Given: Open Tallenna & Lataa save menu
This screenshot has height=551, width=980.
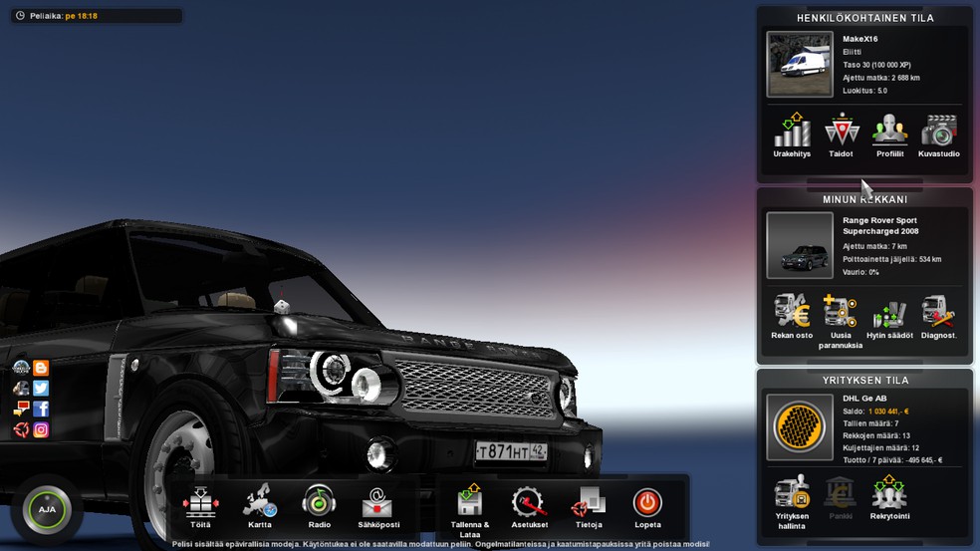Looking at the screenshot, I should [x=470, y=504].
